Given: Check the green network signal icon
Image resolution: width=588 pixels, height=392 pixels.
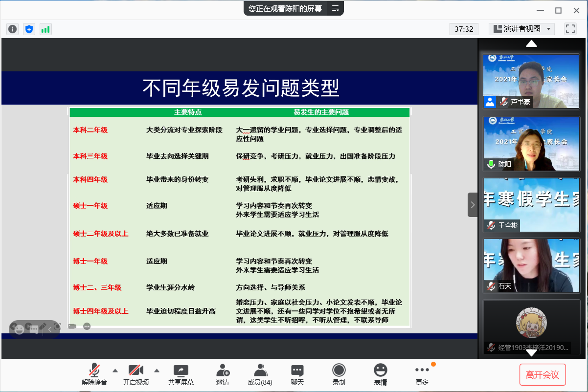Looking at the screenshot, I should 45,29.
